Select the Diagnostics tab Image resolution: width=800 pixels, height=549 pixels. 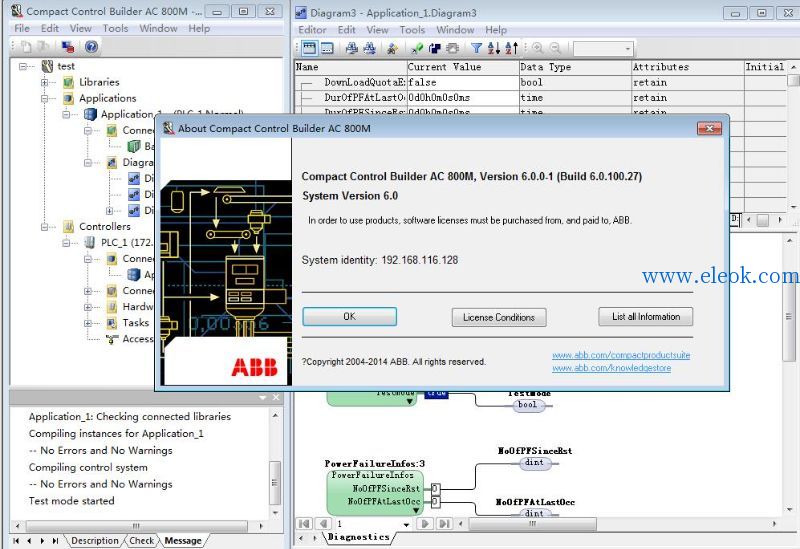pyautogui.click(x=358, y=537)
